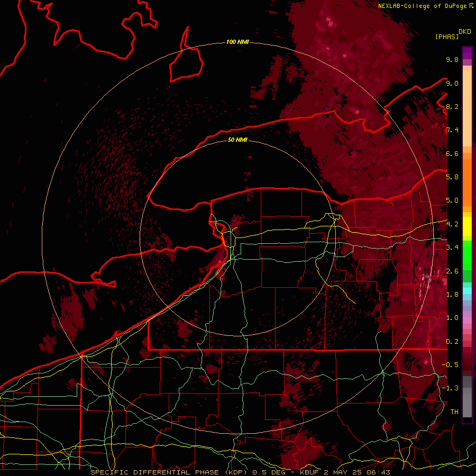Click the 5.8 value on the color scale
Viewport: 476px width, 476px height.
point(452,177)
